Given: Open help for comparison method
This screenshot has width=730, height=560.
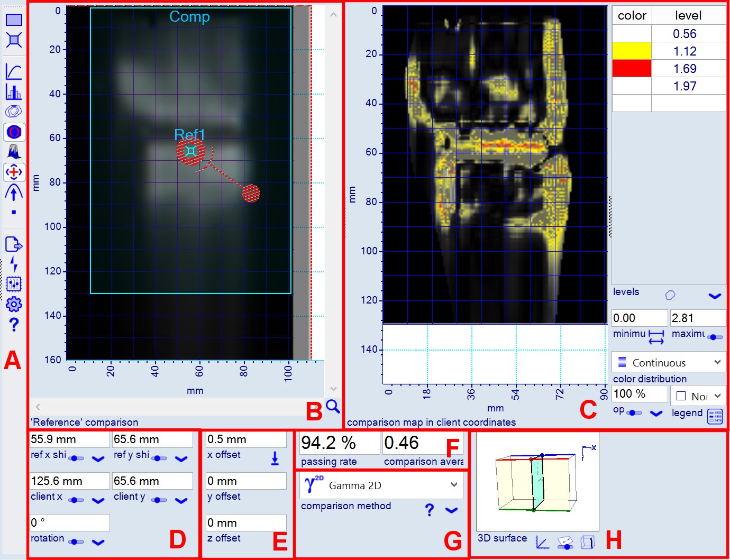Looking at the screenshot, I should click(x=430, y=510).
